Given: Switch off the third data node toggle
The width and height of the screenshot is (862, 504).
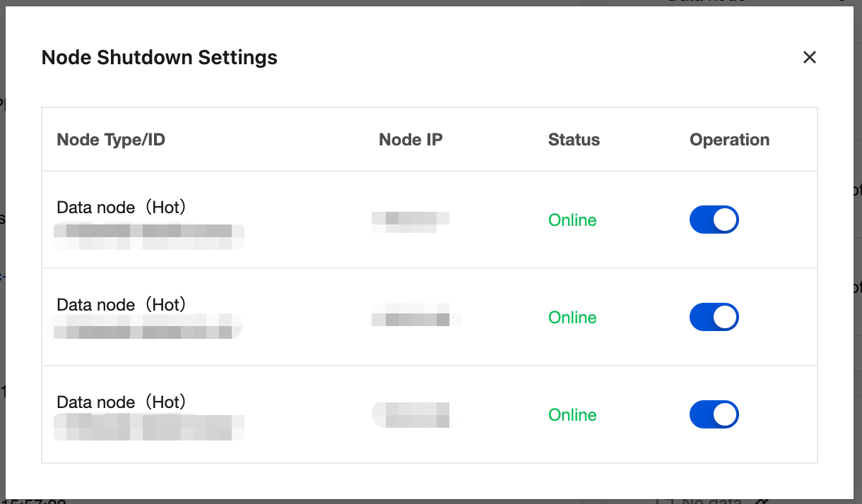Looking at the screenshot, I should pos(714,414).
